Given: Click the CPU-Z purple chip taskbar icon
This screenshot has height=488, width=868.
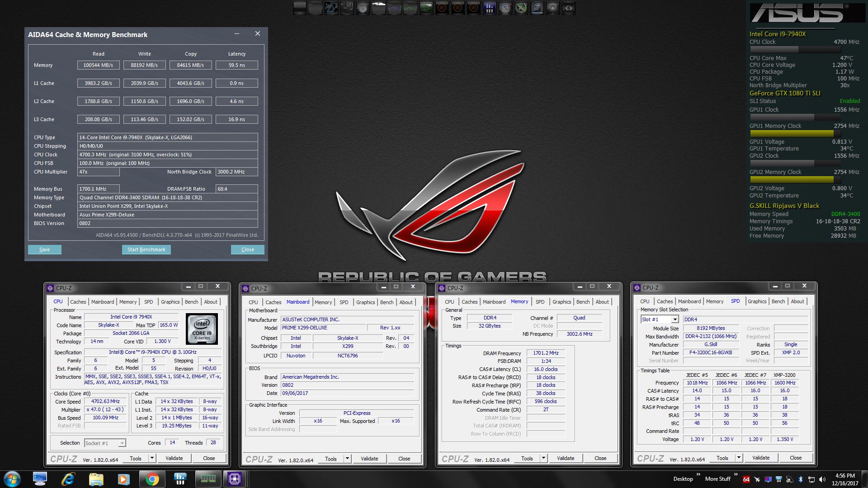Looking at the screenshot, I should point(235,479).
